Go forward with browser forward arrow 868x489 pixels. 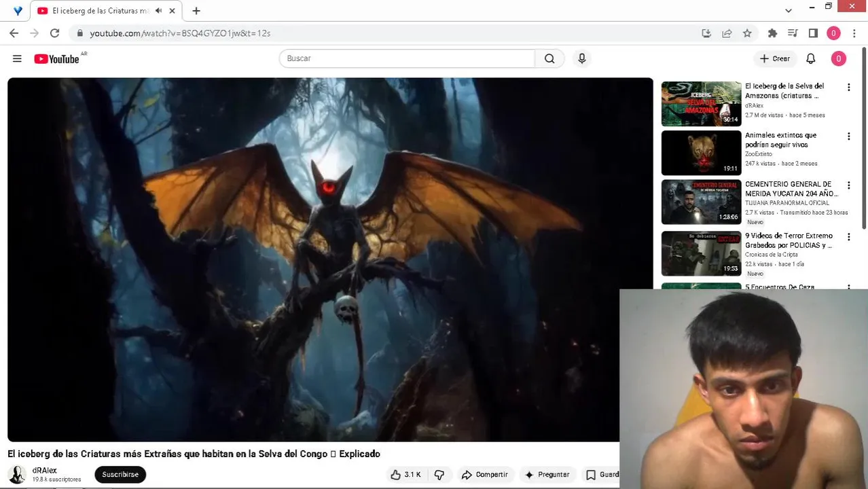pos(34,33)
